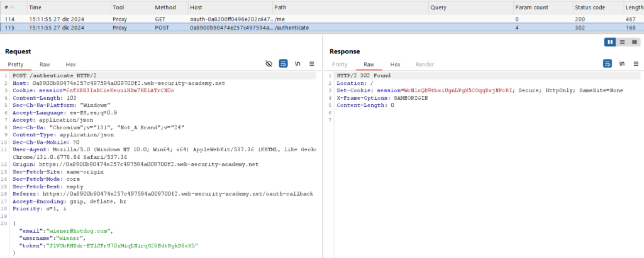Viewport: 644px width, 258px height.
Task: Select history row 115 POST /authenticate
Action: tap(322, 28)
